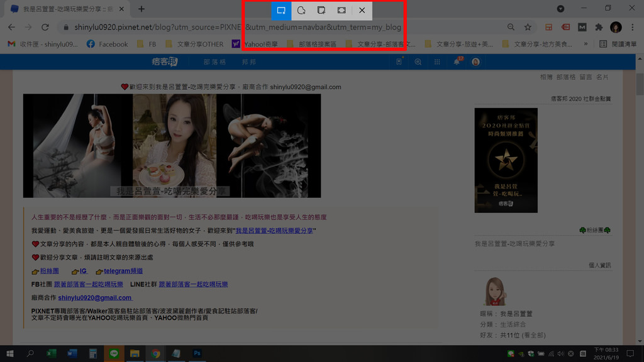Open the 閱讀清單 reading list
This screenshot has width=644, height=362.
click(618, 44)
